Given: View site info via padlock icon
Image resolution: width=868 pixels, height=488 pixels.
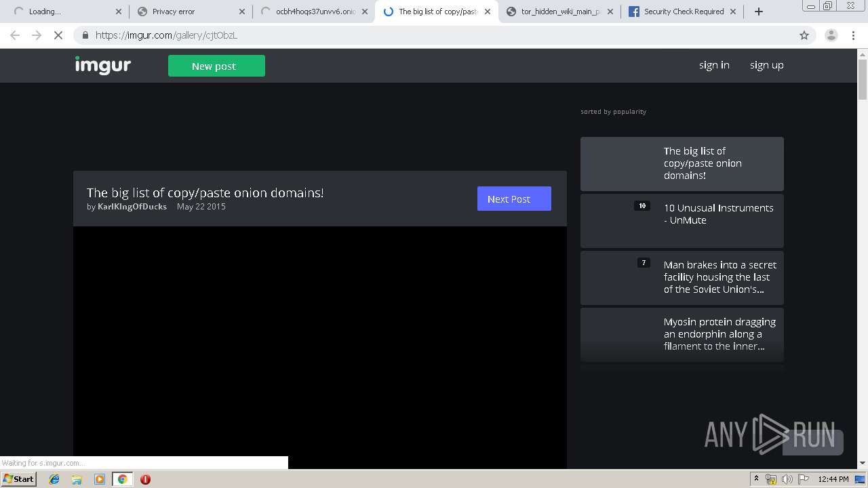Looking at the screenshot, I should [85, 35].
